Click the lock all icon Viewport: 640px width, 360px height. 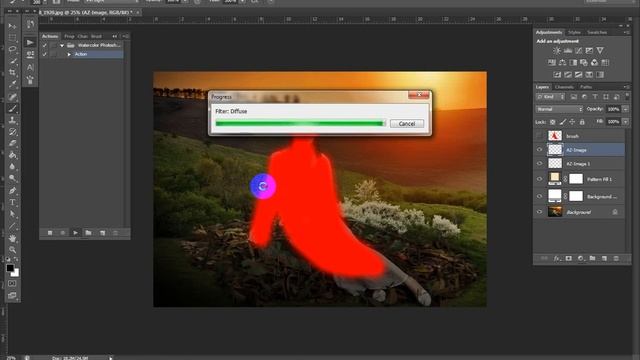[x=582, y=122]
